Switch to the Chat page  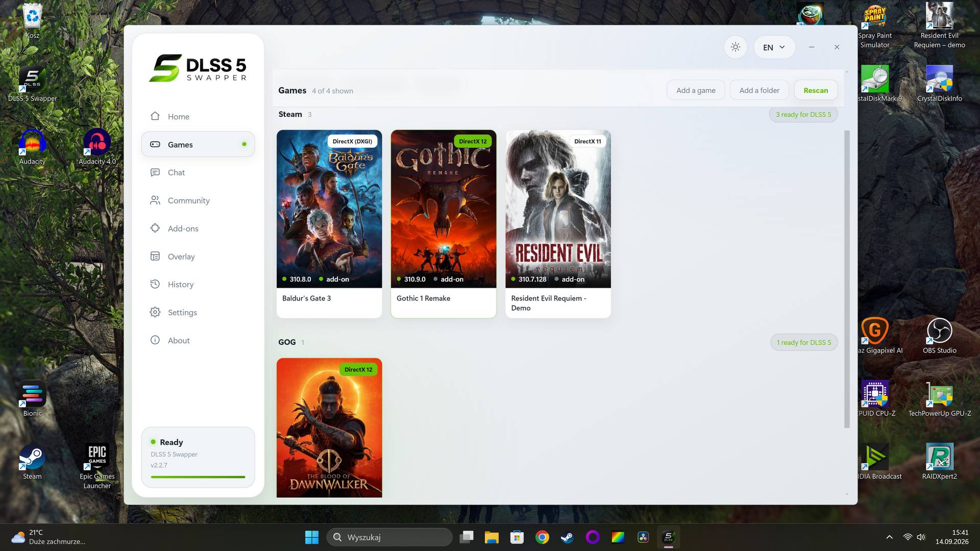(176, 172)
